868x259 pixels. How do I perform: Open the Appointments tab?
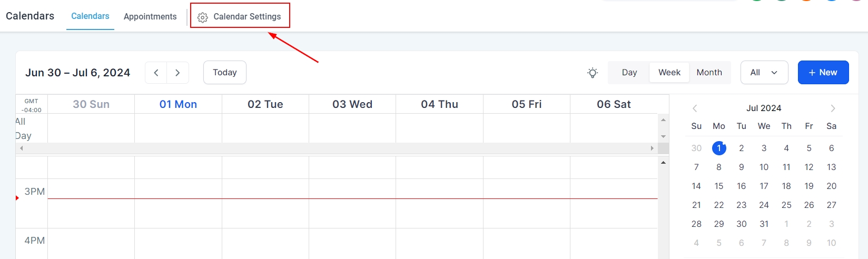coord(150,17)
